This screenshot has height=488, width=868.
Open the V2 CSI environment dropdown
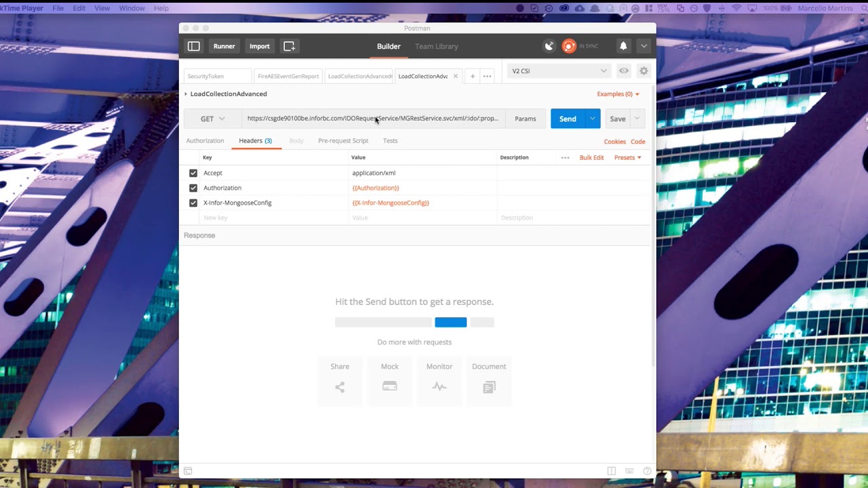tap(559, 70)
